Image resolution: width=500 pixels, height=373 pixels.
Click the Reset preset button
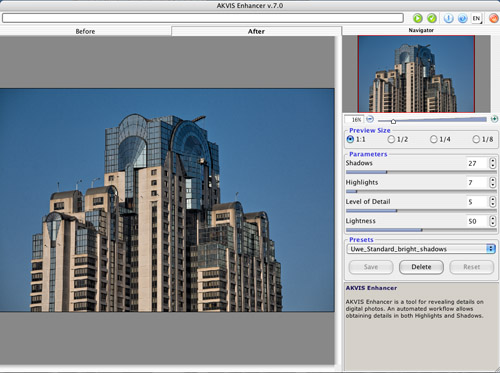(x=472, y=267)
